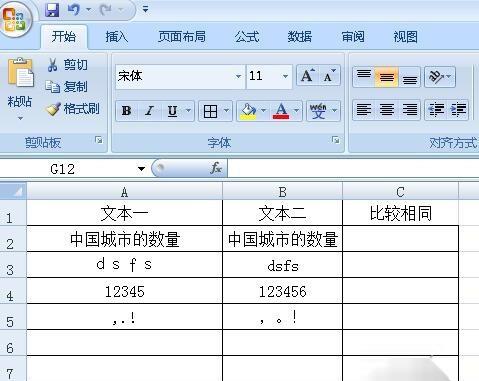Image resolution: width=479 pixels, height=381 pixels.
Task: Click 剪切 cut button
Action: coord(68,65)
